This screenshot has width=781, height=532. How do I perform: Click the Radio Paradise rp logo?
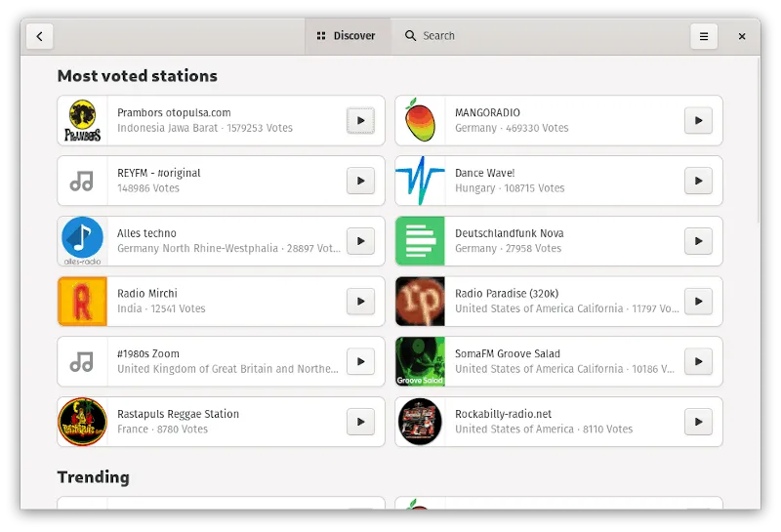(420, 302)
